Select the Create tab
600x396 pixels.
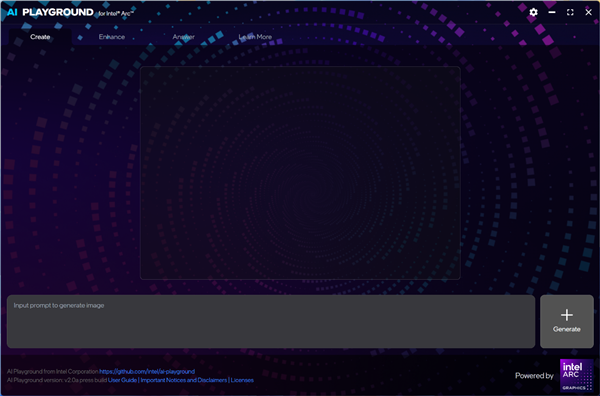40,37
